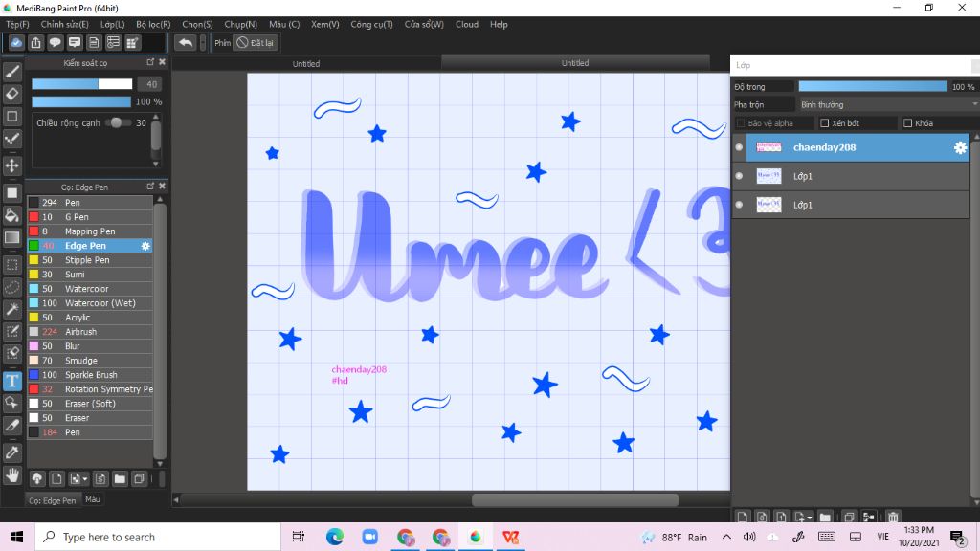Adjust the Độ trong layer opacity slider

[x=873, y=86]
